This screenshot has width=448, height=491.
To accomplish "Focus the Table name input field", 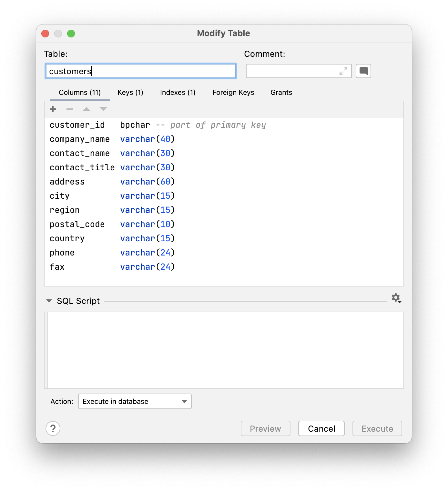I will tap(141, 71).
